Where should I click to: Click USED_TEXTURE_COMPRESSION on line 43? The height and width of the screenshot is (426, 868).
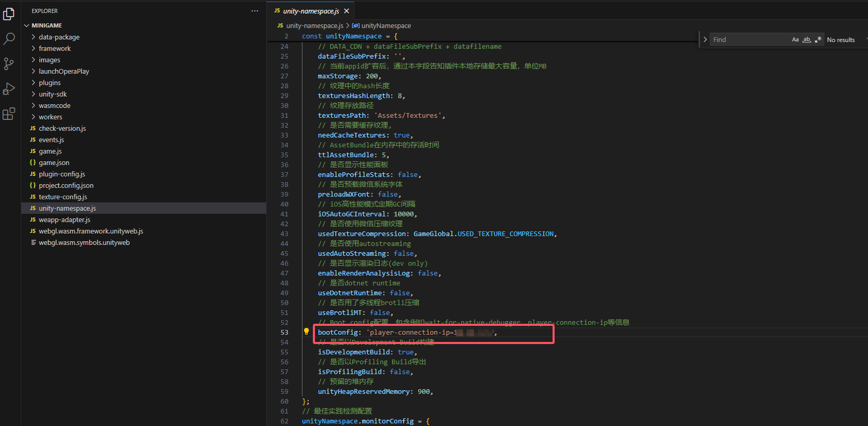point(505,233)
